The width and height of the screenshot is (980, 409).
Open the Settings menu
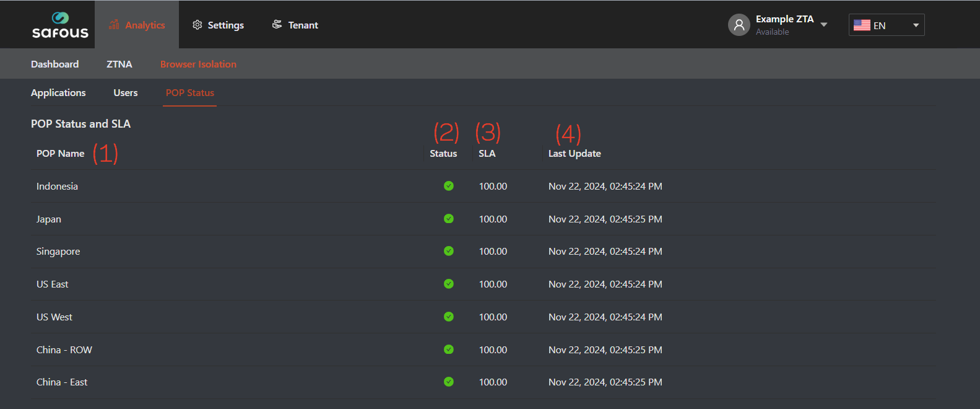(x=218, y=25)
